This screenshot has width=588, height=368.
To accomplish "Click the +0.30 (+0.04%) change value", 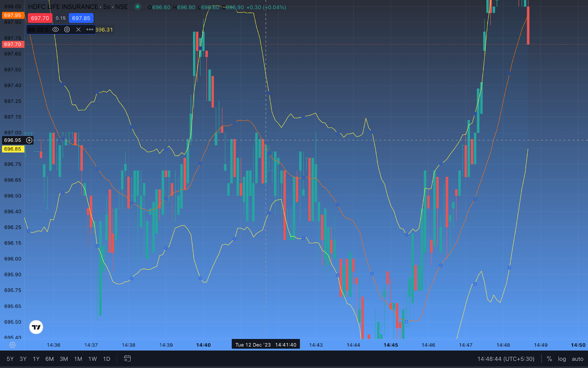I will click(x=266, y=7).
